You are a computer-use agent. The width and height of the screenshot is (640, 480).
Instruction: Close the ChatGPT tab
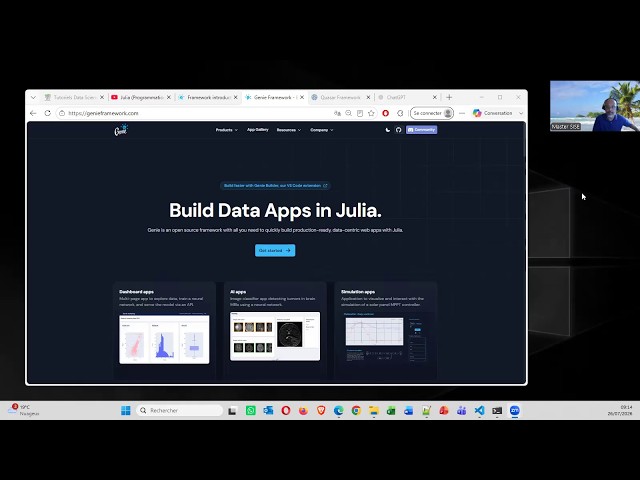[435, 97]
